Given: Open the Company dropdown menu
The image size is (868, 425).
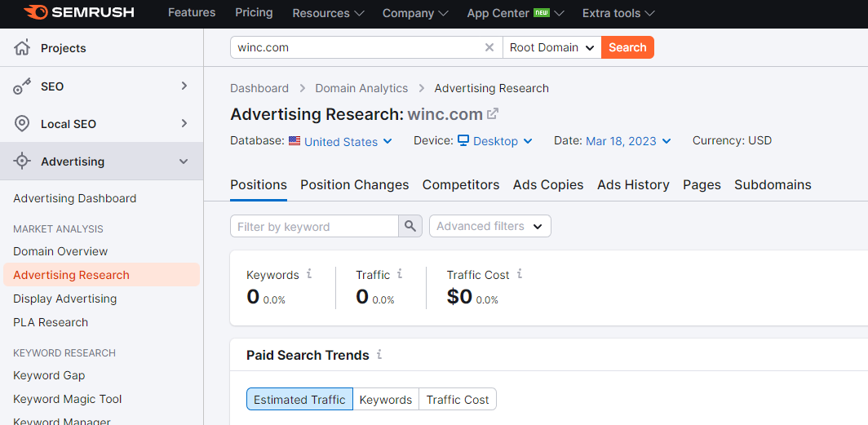Looking at the screenshot, I should tap(415, 13).
